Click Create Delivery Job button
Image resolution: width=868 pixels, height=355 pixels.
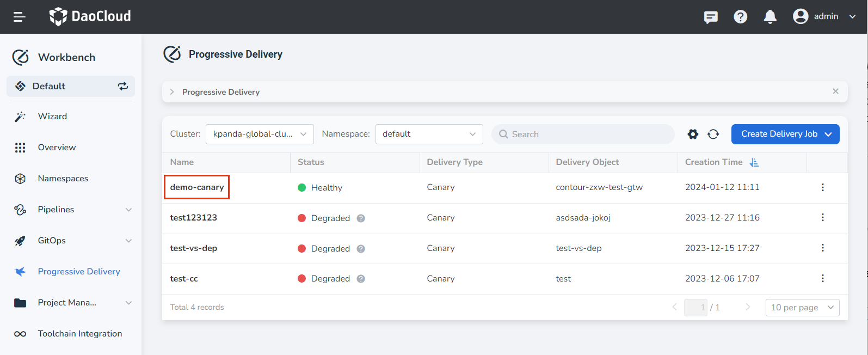pos(785,134)
